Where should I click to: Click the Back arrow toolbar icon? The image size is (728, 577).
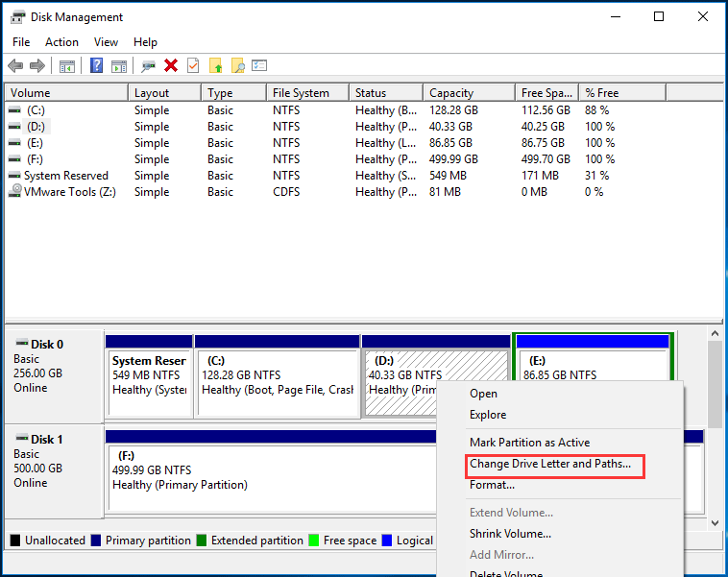[15, 65]
